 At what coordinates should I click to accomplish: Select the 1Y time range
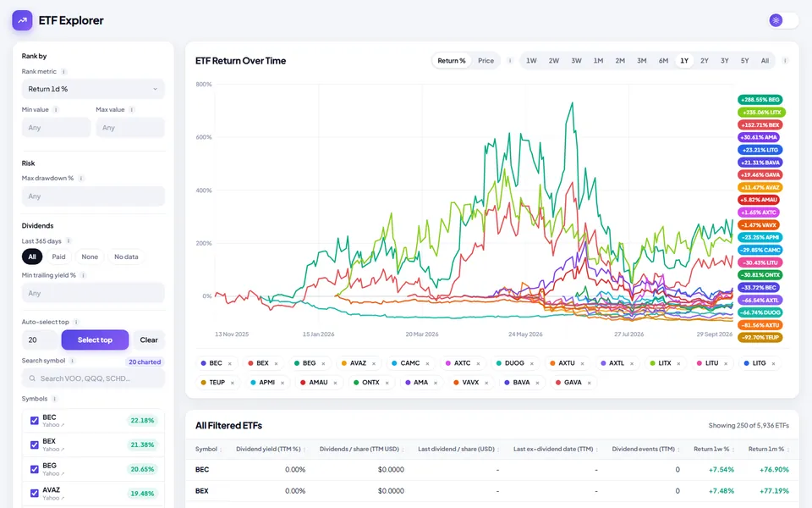coord(684,61)
